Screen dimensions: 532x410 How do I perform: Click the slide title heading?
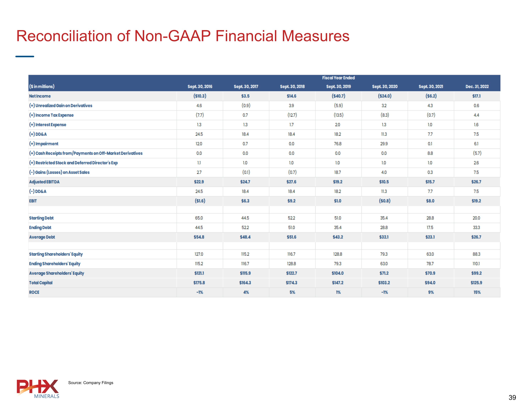[x=183, y=36]
